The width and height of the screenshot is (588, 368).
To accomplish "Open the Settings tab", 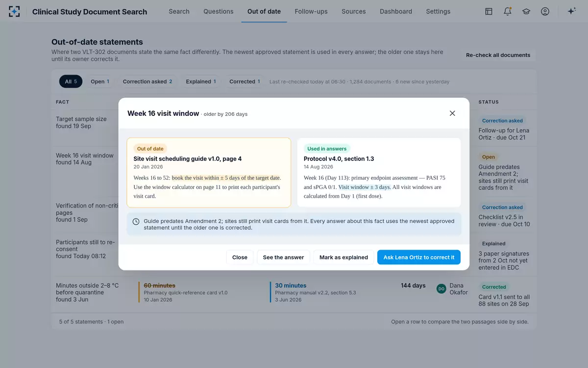I will pyautogui.click(x=438, y=11).
